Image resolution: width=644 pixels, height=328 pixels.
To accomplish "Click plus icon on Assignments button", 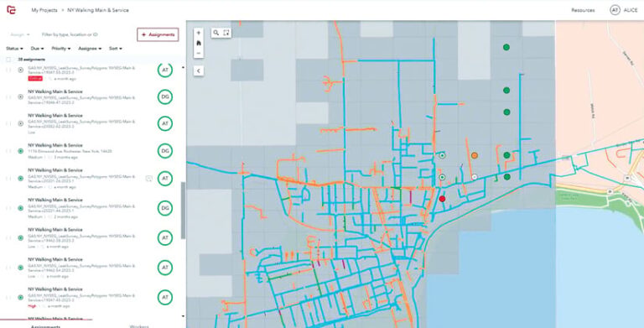I will point(143,35).
